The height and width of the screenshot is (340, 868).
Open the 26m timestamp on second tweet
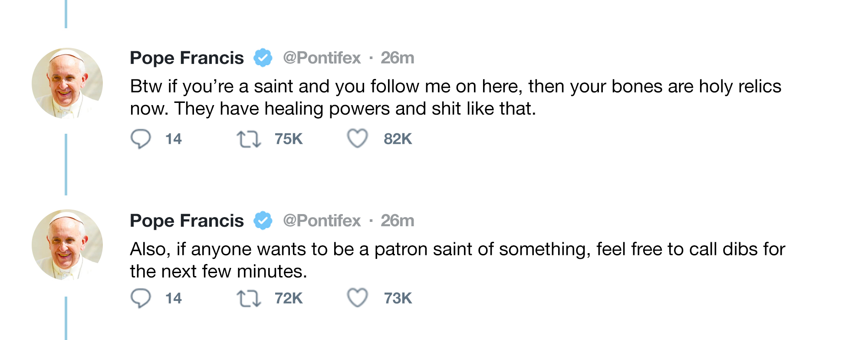coord(398,221)
